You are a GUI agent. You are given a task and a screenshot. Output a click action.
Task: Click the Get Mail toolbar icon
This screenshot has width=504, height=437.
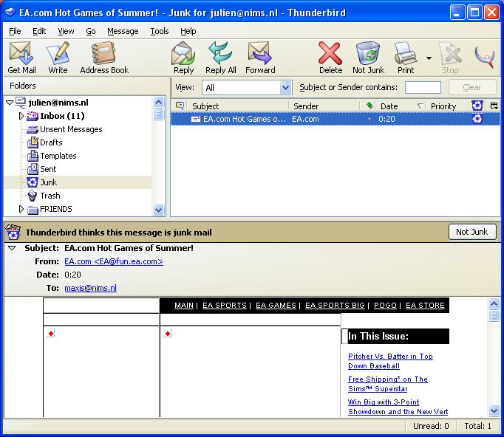click(21, 58)
